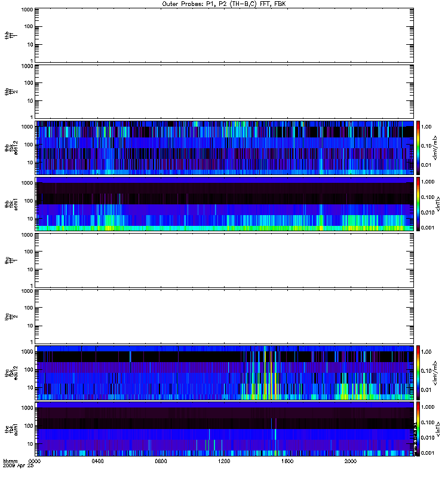448x478 pixels.
Task: Click the thb fbk scm1 spectrogram panel
Action: point(225,204)
